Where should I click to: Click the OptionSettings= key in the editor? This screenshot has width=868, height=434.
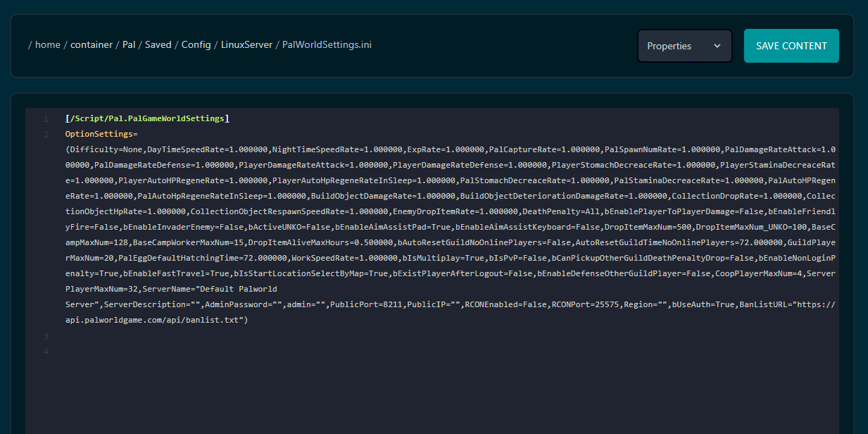click(x=101, y=134)
